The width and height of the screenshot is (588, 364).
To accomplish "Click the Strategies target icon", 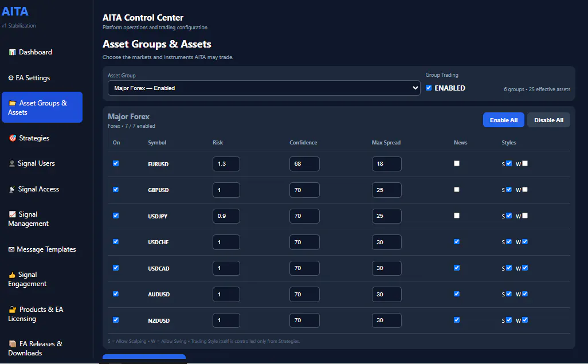I will pos(13,138).
